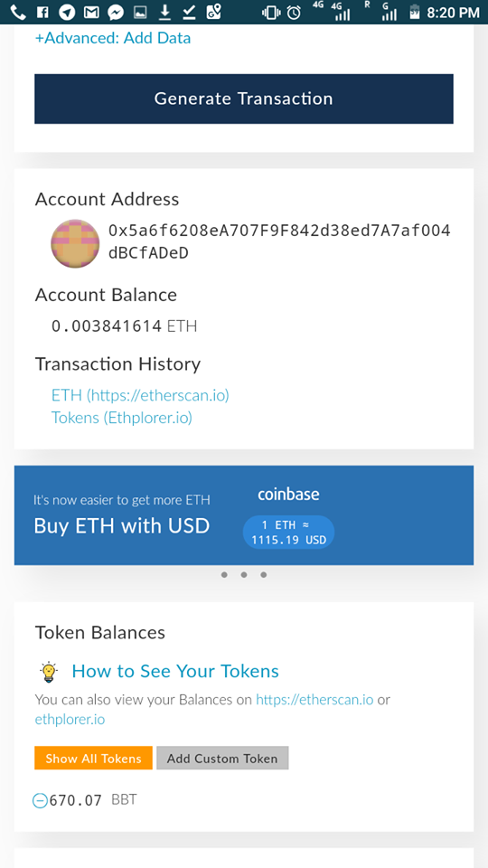Click Generate Transaction button
The image size is (488, 868).
coord(244,99)
